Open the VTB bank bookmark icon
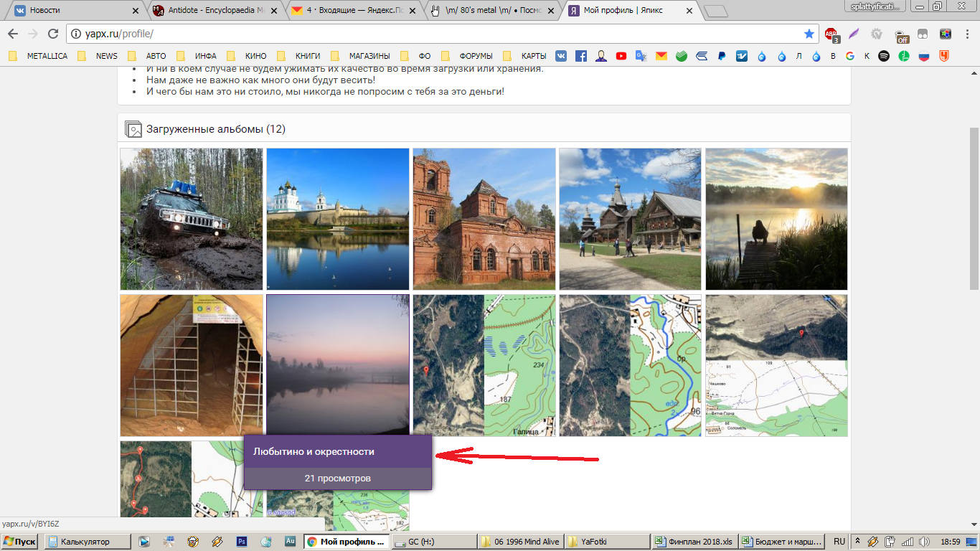The width and height of the screenshot is (980, 551). click(x=702, y=56)
